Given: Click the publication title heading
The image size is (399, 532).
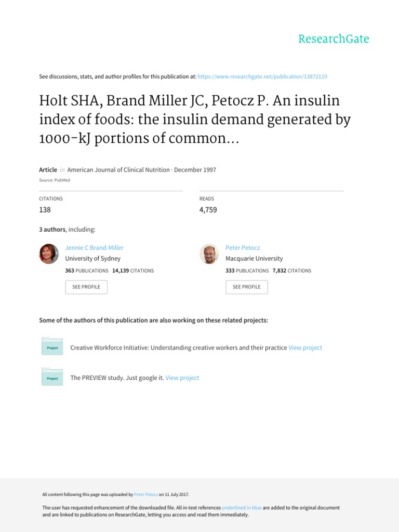Looking at the screenshot, I should 195,119.
